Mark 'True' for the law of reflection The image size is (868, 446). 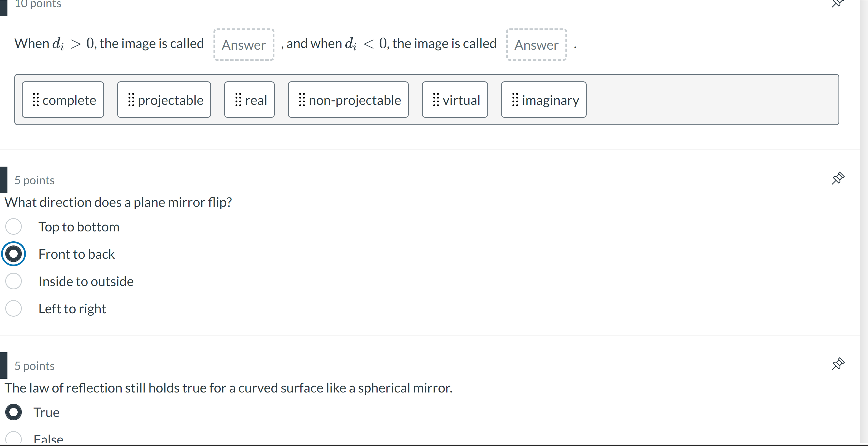[x=14, y=412]
